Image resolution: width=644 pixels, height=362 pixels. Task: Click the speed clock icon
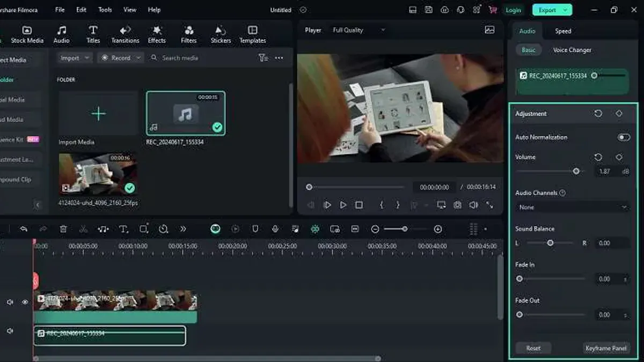pyautogui.click(x=164, y=229)
